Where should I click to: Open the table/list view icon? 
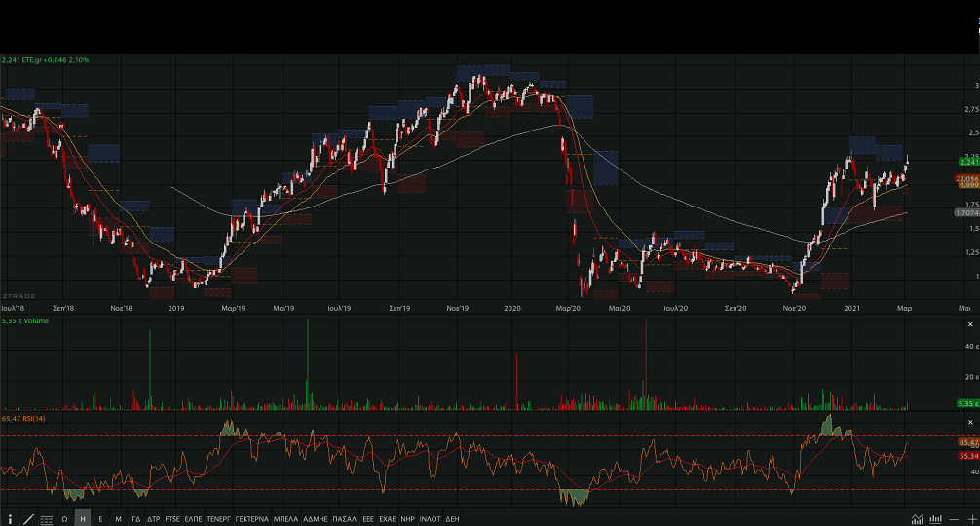[x=47, y=519]
